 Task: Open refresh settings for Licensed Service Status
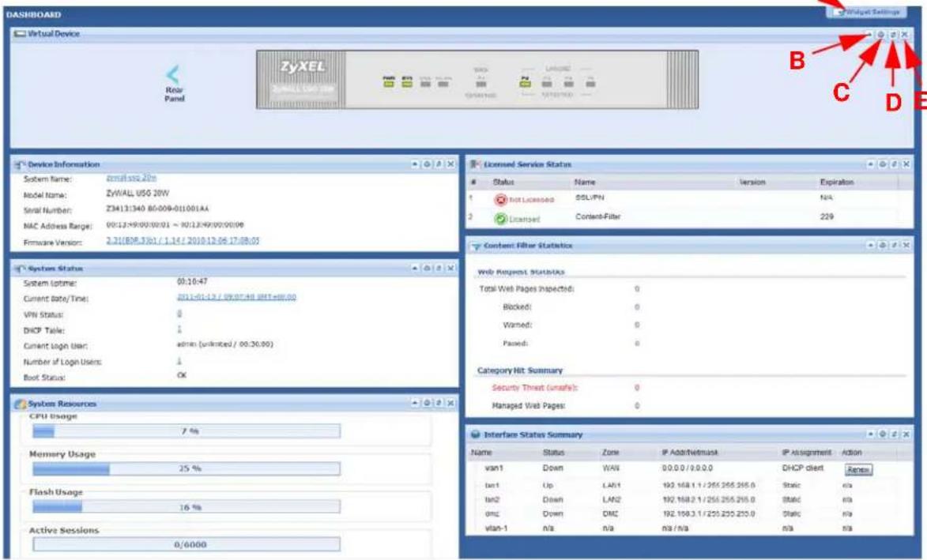(x=882, y=164)
